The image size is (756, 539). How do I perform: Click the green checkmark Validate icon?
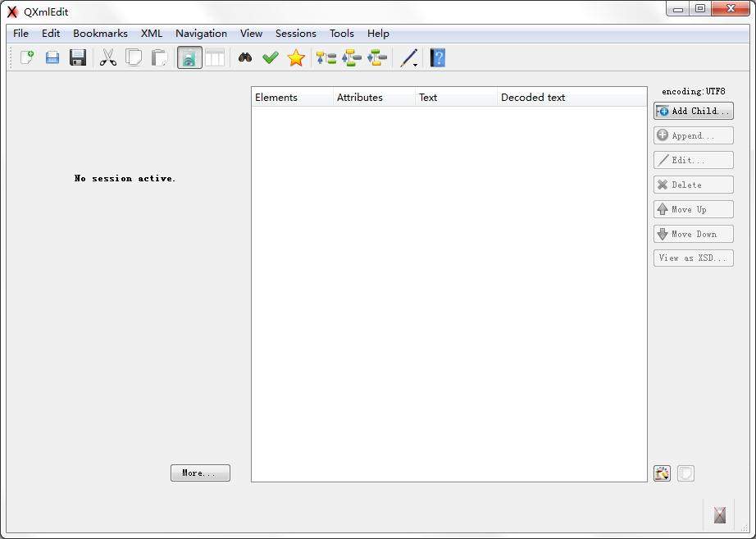click(270, 58)
